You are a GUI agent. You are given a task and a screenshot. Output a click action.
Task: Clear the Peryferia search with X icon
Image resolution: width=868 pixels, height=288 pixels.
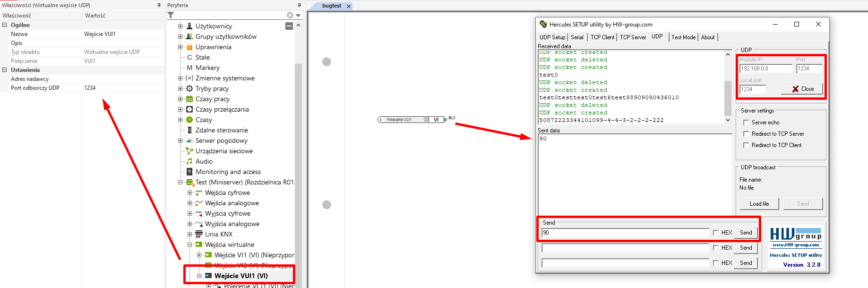(290, 15)
